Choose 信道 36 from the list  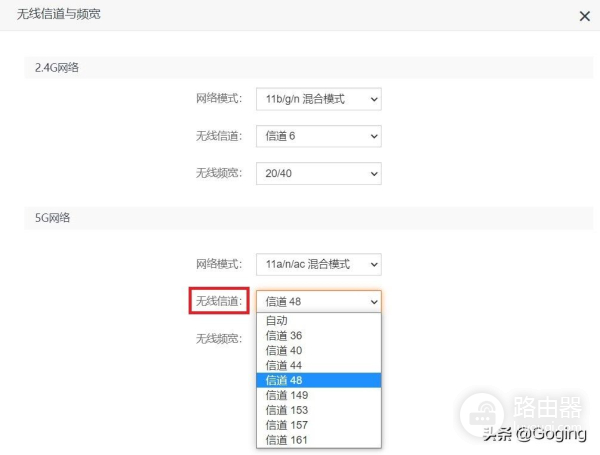click(x=319, y=335)
